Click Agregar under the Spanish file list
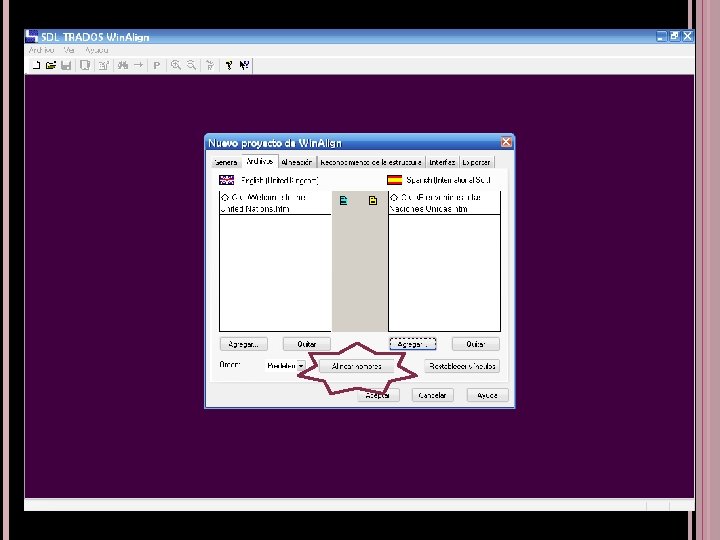Viewport: 720px width, 540px height. point(413,344)
